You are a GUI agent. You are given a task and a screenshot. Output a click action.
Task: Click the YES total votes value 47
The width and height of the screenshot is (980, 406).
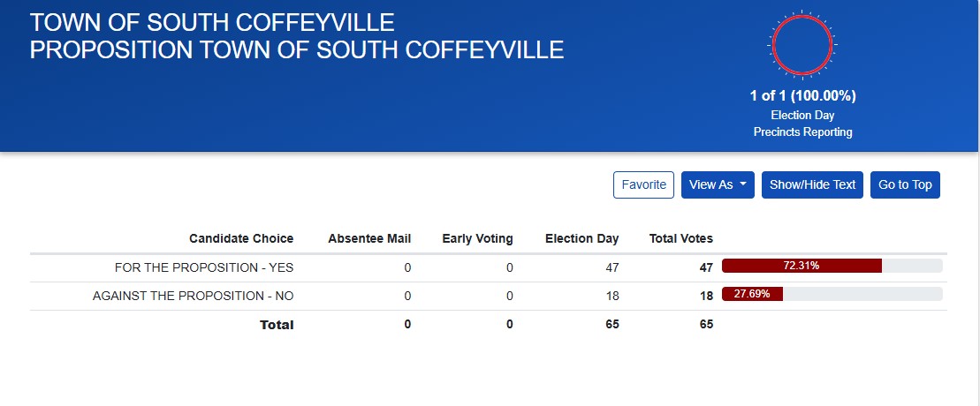(x=705, y=267)
